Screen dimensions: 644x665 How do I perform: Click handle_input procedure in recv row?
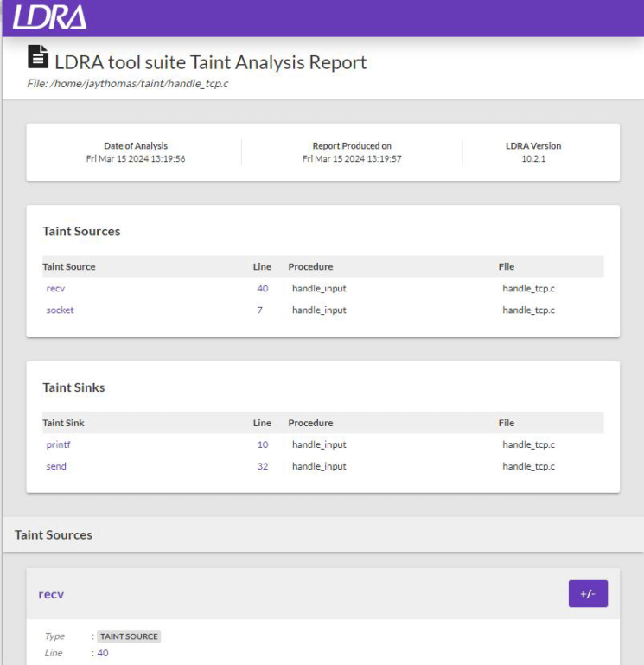(319, 288)
